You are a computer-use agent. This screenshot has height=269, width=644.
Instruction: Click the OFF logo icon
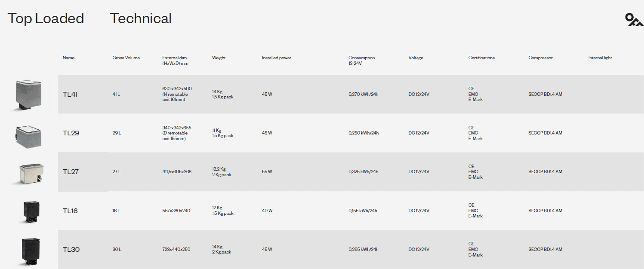tap(634, 20)
